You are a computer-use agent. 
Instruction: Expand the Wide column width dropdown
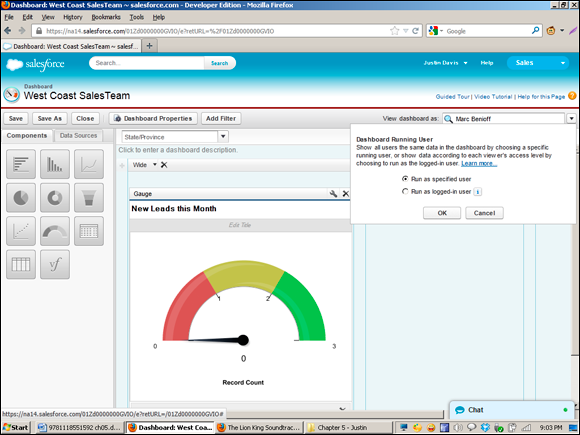(155, 165)
